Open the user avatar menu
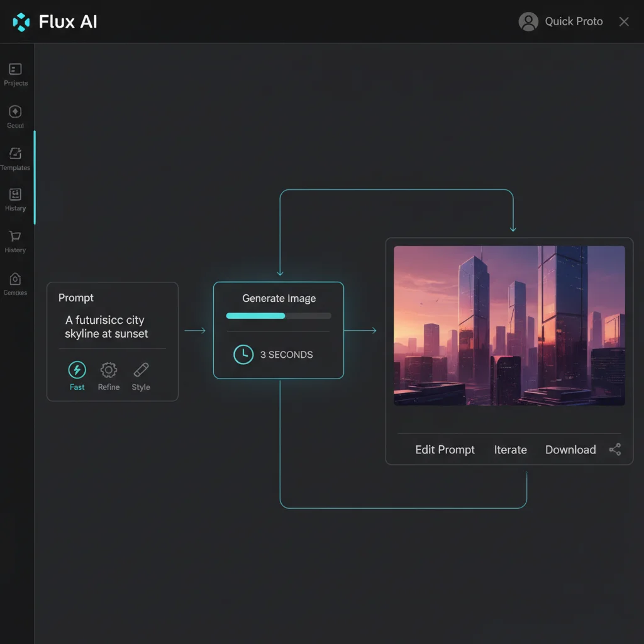The image size is (644, 644). coord(528,21)
